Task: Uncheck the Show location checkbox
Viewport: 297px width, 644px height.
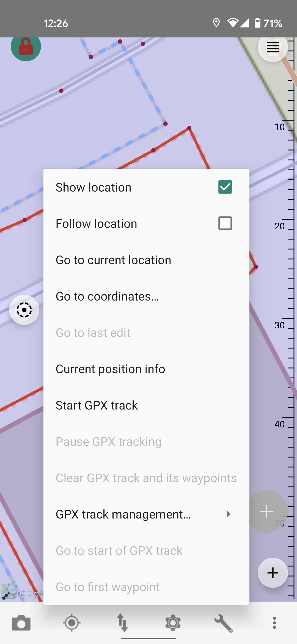Action: [225, 187]
